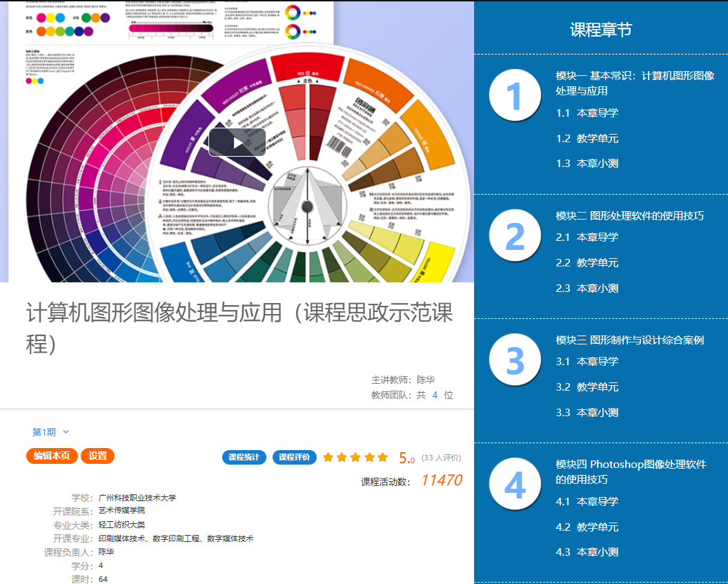Open 课程统计 statistics
This screenshot has width=728, height=584.
(244, 457)
